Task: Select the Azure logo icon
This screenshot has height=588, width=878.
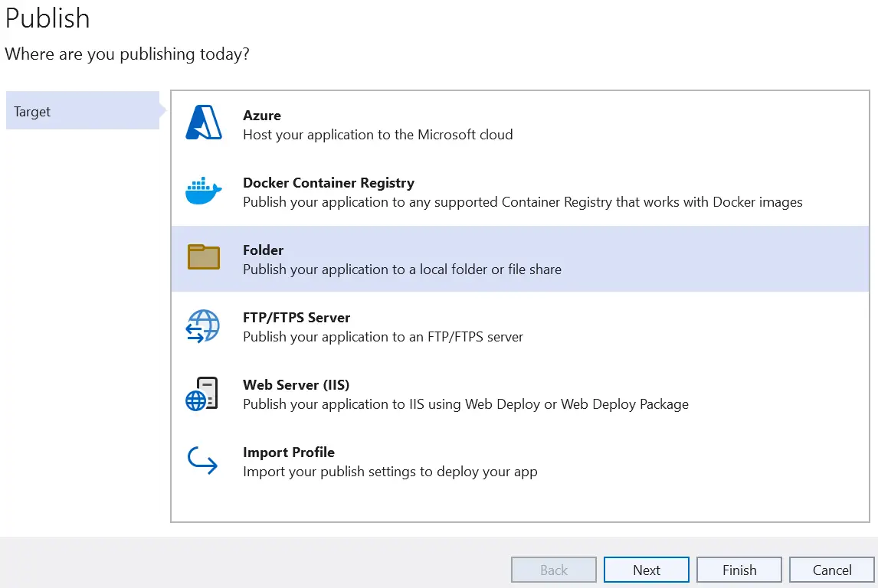Action: (x=204, y=122)
